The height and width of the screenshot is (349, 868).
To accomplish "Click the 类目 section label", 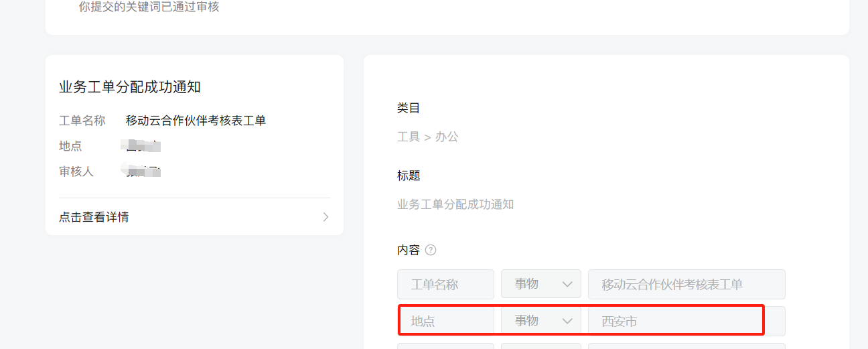I will coord(409,108).
